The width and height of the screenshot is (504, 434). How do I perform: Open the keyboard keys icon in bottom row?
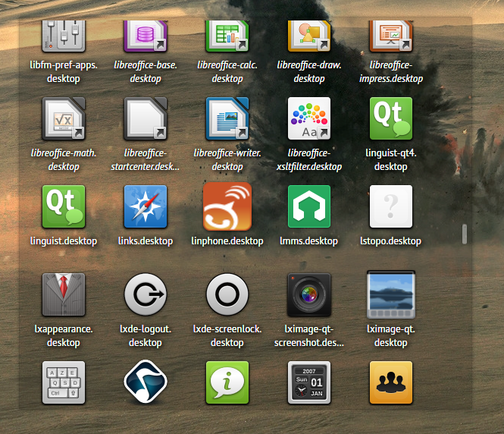point(64,382)
